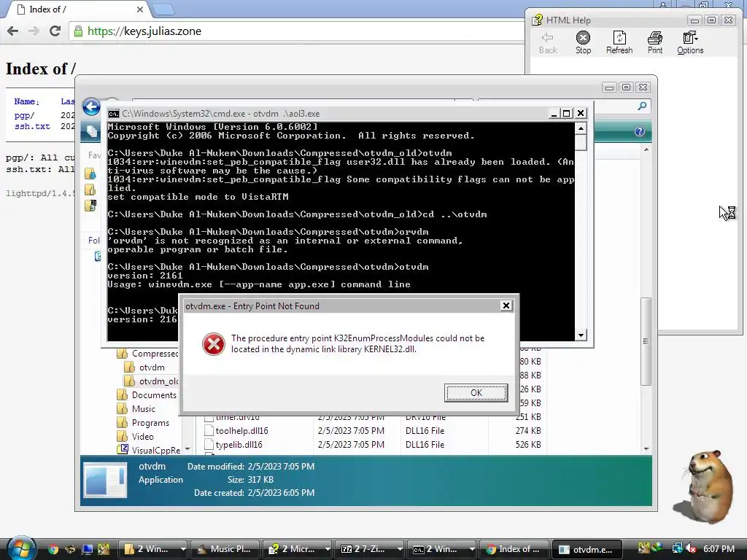
Task: Open the cmd 2 Win... taskbar group
Action: (x=442, y=549)
